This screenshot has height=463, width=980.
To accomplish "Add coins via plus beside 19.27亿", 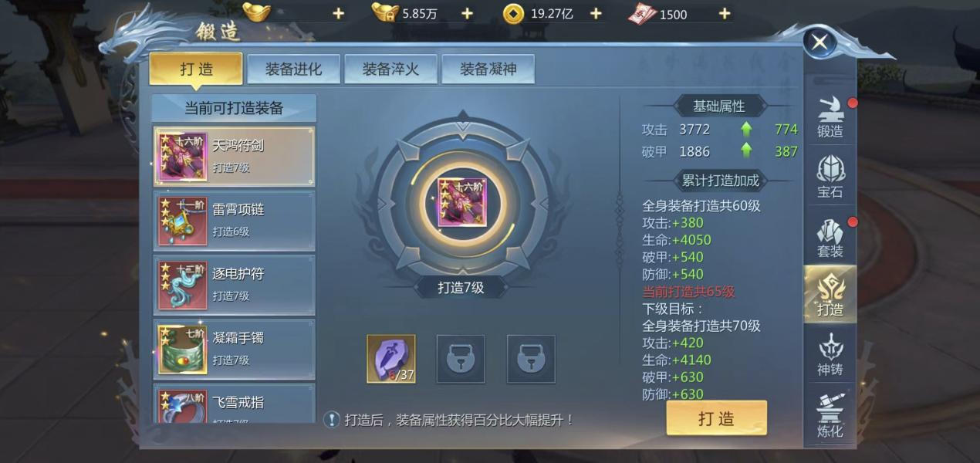I will tap(596, 14).
